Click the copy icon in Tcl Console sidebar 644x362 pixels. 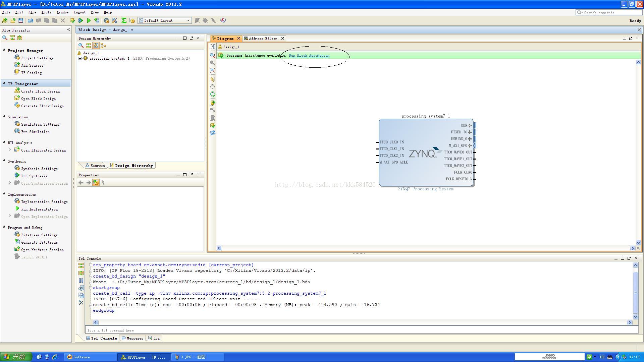(x=81, y=295)
